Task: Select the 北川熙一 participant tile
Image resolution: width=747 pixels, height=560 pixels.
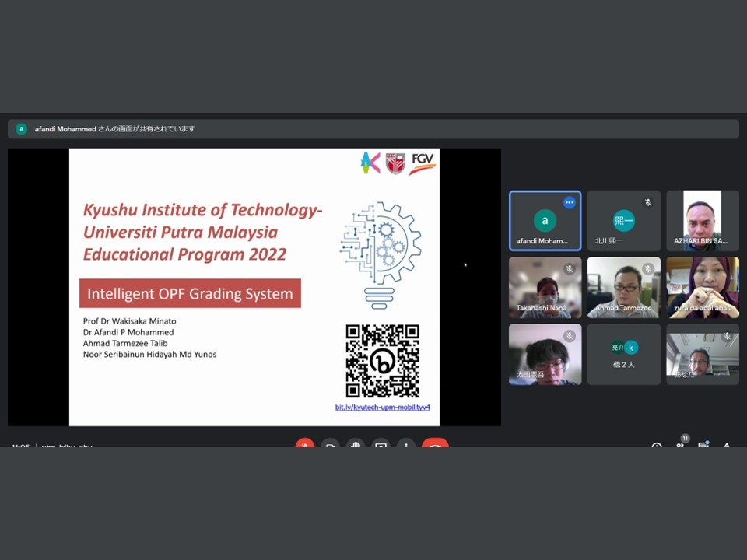Action: click(x=623, y=220)
